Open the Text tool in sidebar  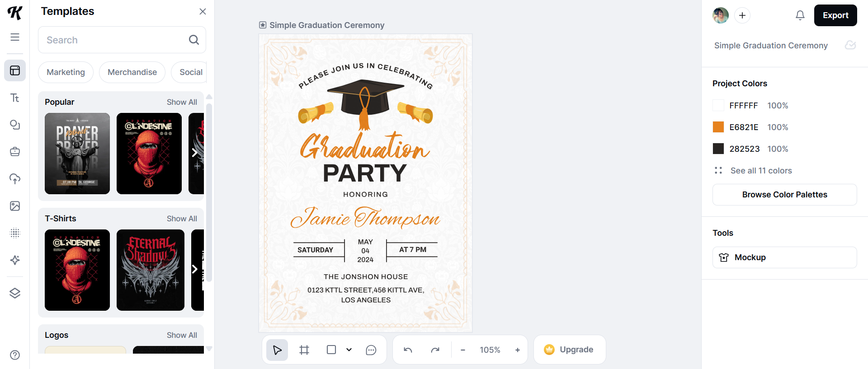tap(15, 98)
